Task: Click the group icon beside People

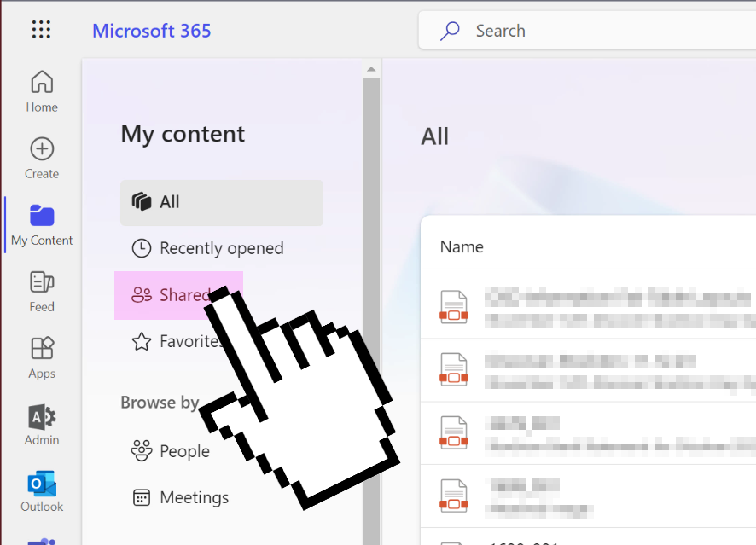Action: point(142,450)
